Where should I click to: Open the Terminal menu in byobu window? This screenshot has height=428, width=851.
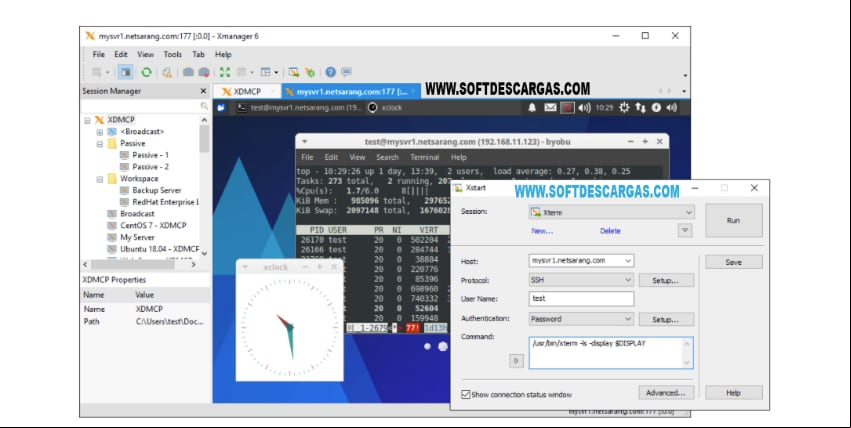click(x=424, y=157)
